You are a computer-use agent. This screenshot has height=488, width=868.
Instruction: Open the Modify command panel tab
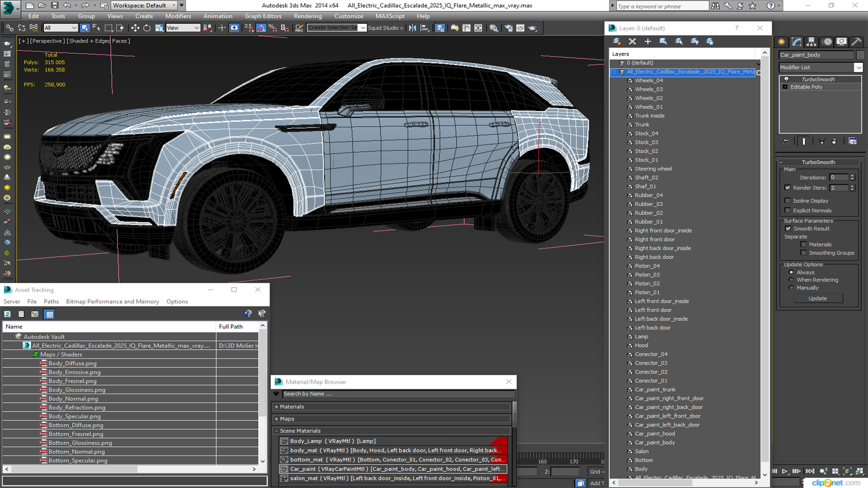797,42
